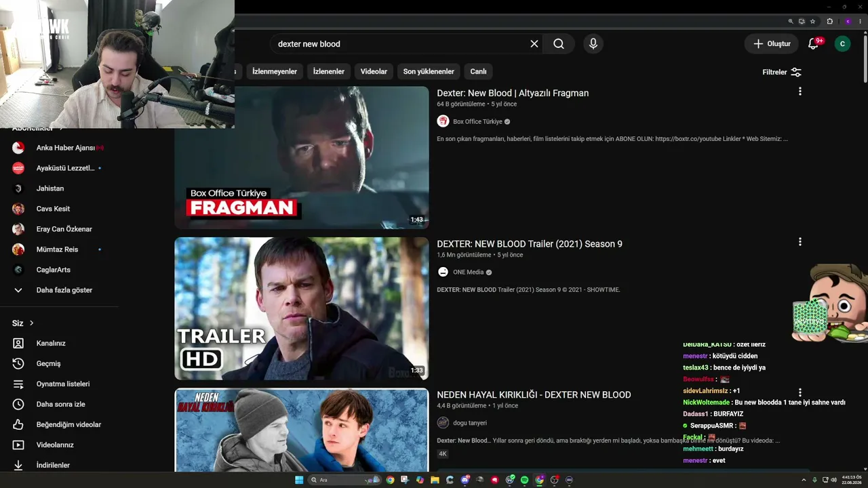
Task: Show hidden system tray icons
Action: coord(805,480)
